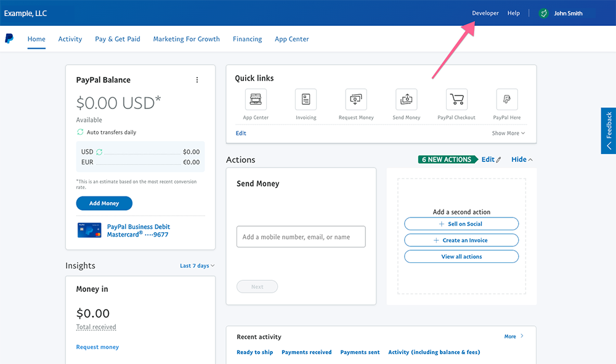616x364 pixels.
Task: Open the Financing menu item
Action: tap(247, 39)
